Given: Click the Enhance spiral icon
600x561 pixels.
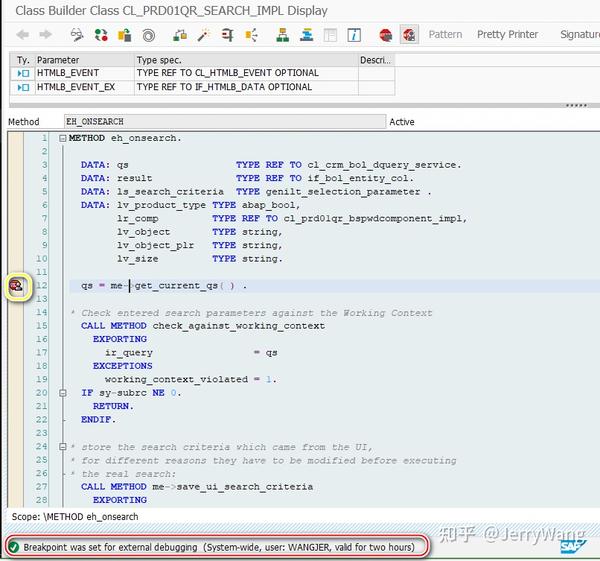Looking at the screenshot, I should click(148, 35).
